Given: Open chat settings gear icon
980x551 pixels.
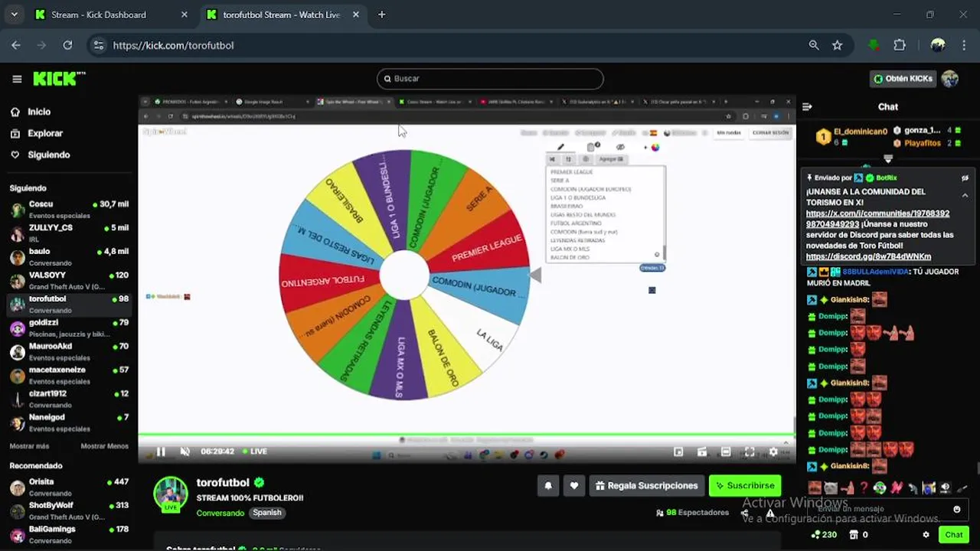Looking at the screenshot, I should (x=926, y=535).
